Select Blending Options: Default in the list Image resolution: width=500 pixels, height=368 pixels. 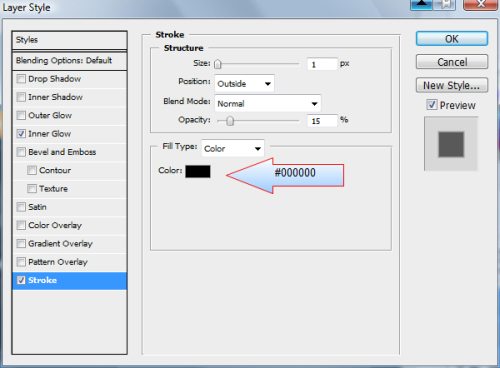(69, 61)
